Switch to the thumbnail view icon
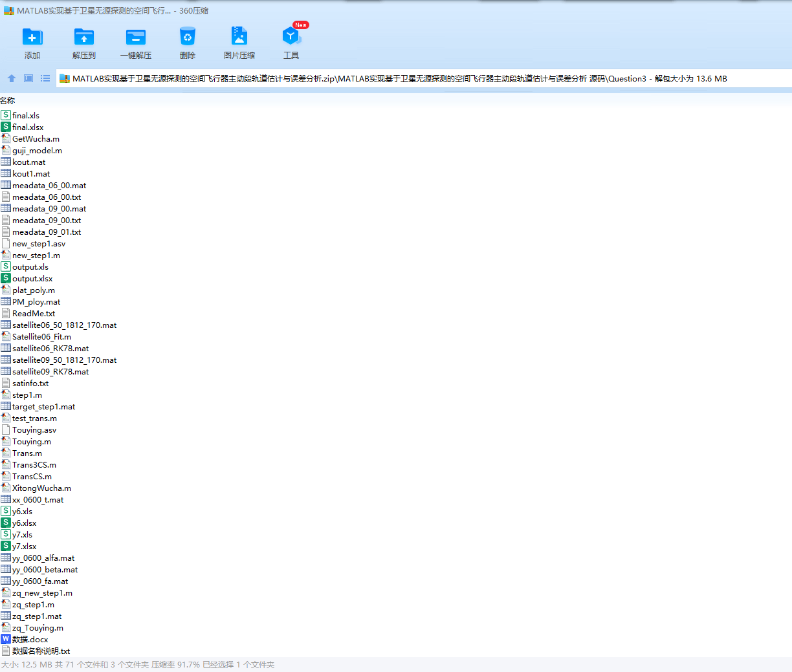The image size is (792, 672). [x=28, y=78]
